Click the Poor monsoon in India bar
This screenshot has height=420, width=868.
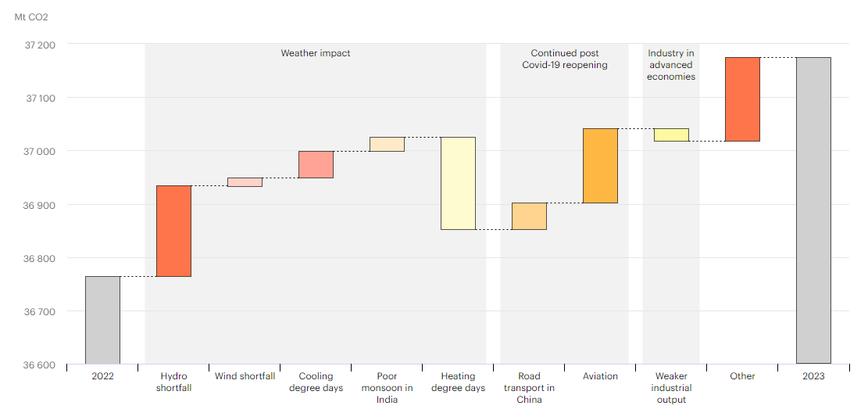(387, 144)
